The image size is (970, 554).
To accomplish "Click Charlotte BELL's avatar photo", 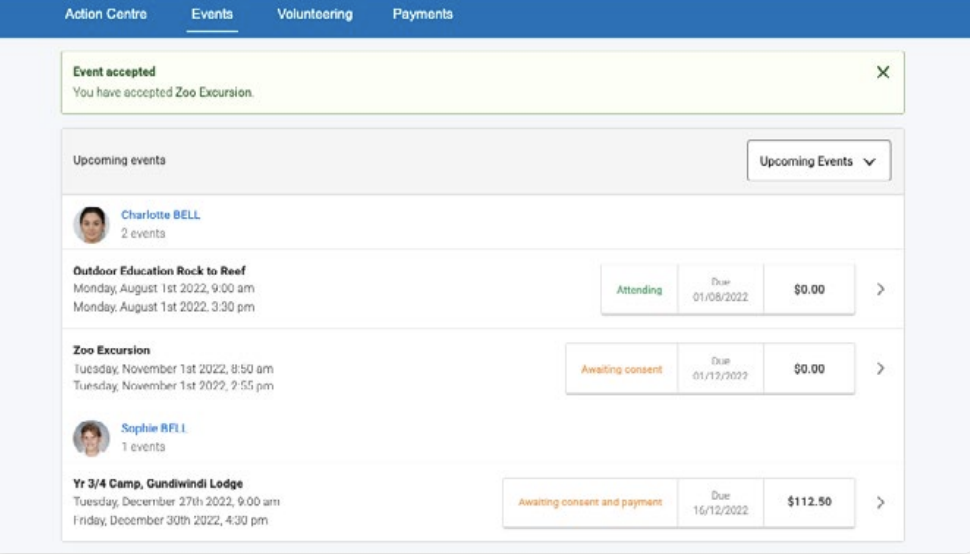I will [91, 224].
